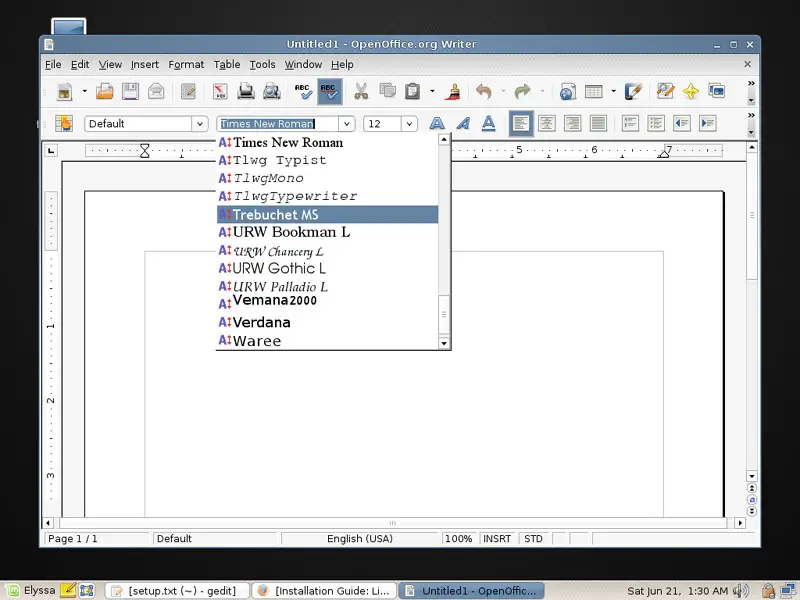Open the File menu

53,64
